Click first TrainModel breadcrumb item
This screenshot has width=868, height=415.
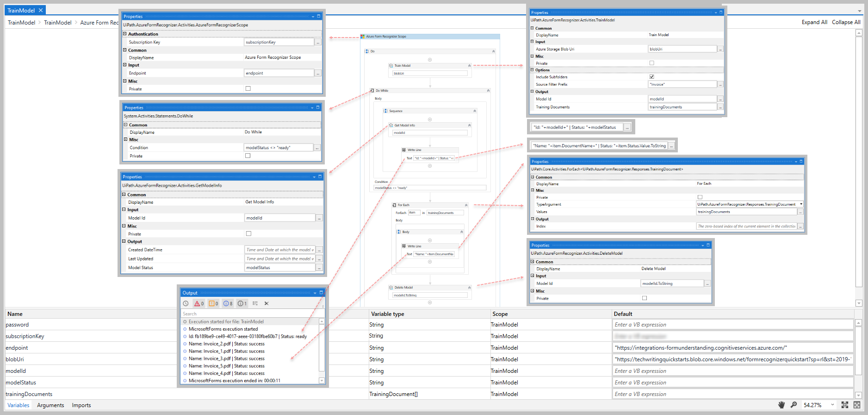tap(21, 22)
